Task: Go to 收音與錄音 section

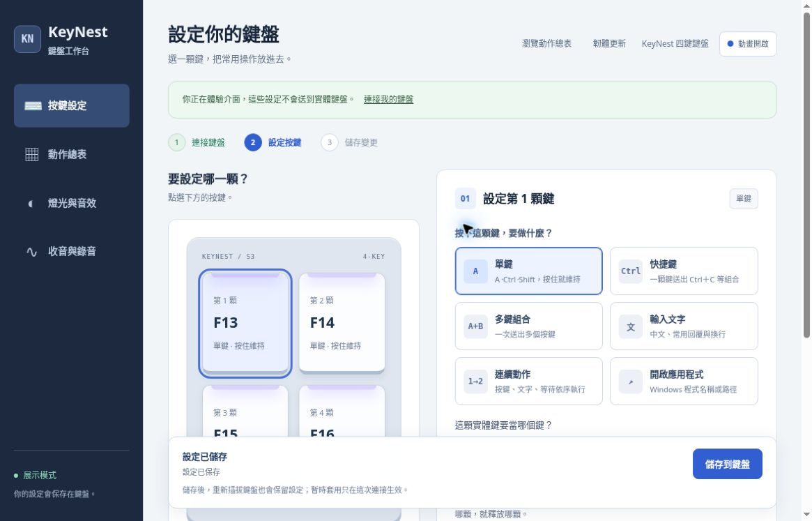Action: (x=72, y=251)
